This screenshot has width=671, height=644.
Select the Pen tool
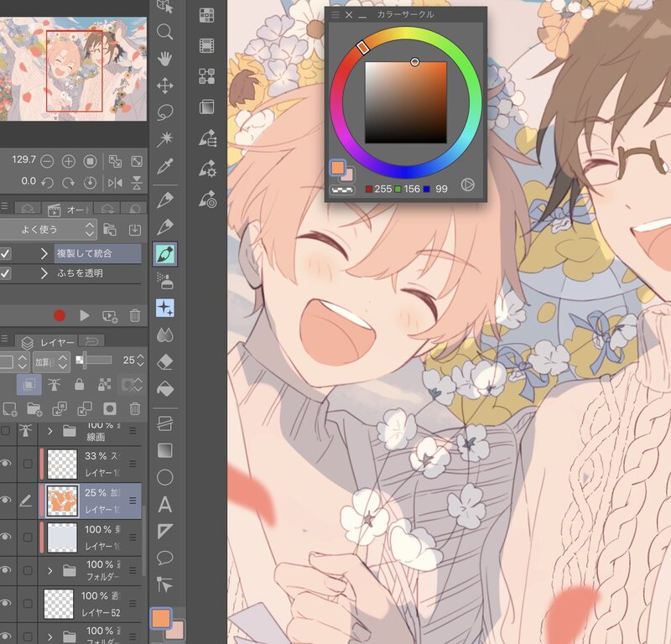tap(164, 200)
